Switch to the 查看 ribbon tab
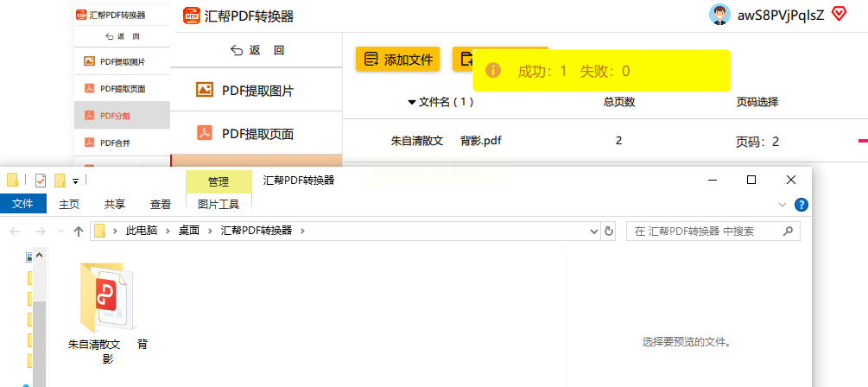 (161, 204)
